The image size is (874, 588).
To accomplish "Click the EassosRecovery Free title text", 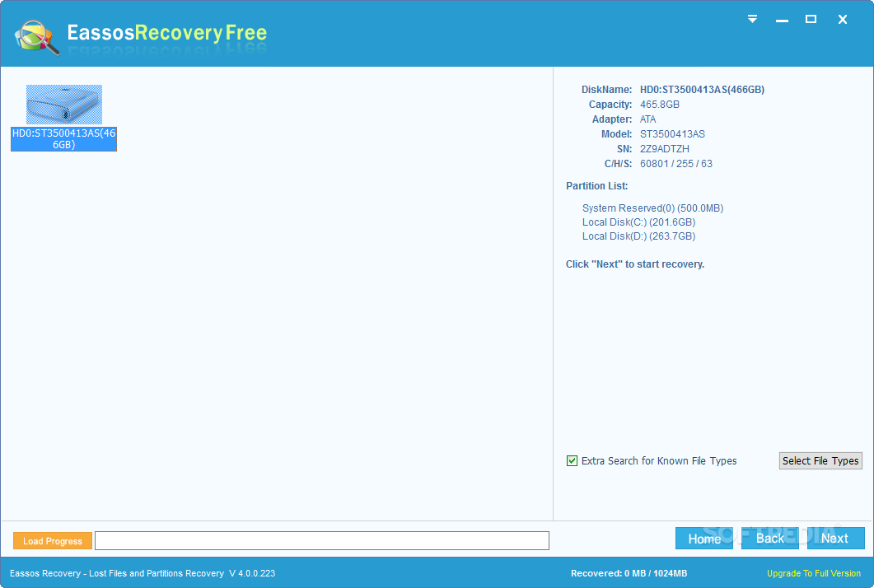I will pos(167,33).
